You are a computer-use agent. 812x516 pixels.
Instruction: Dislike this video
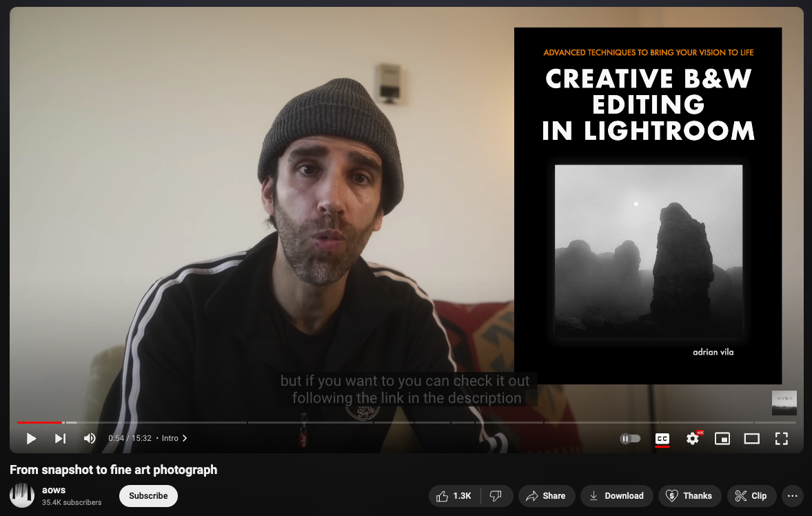click(x=496, y=496)
